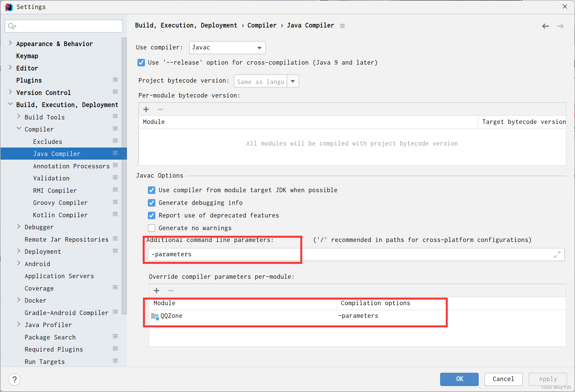Click add button in per-module bytecode table

(146, 109)
